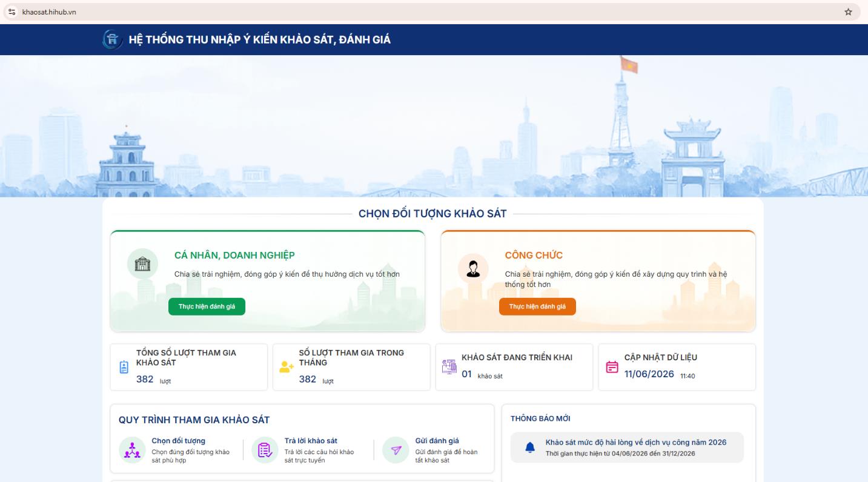868x482 pixels.
Task: Select the CÁ NHÂN, DOANH NGHIỆP heading
Action: tap(234, 256)
